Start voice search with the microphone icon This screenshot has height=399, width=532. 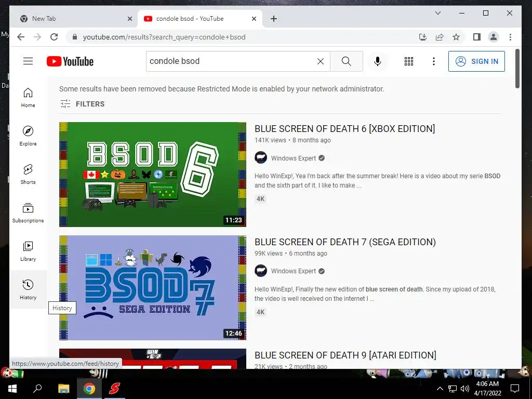coord(378,61)
